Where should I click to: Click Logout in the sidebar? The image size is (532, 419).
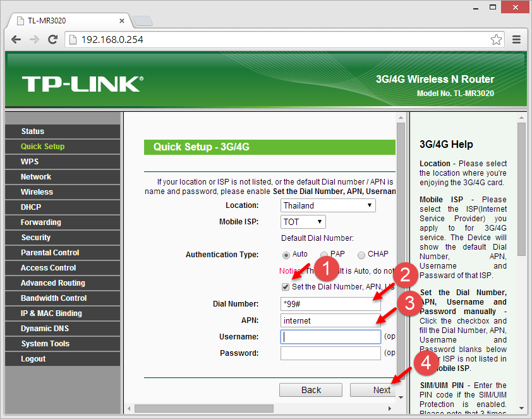tap(63, 359)
